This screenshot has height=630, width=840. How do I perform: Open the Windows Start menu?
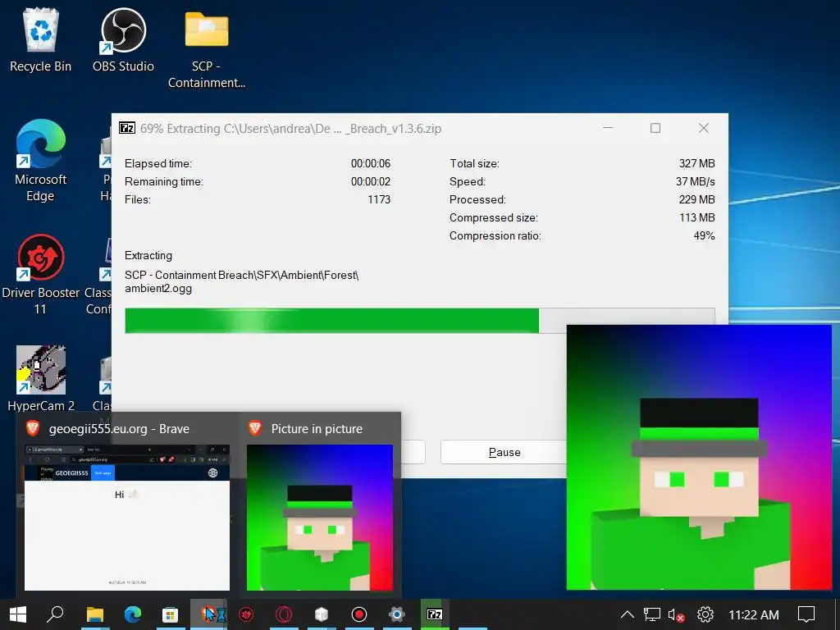(x=18, y=614)
